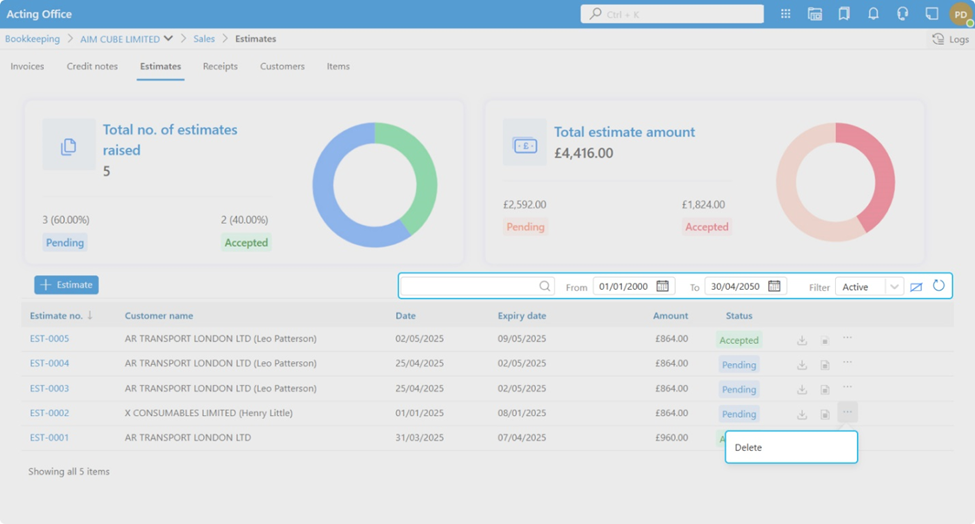Expand the AIM CUBE LIMITED company dropdown

[x=168, y=39]
